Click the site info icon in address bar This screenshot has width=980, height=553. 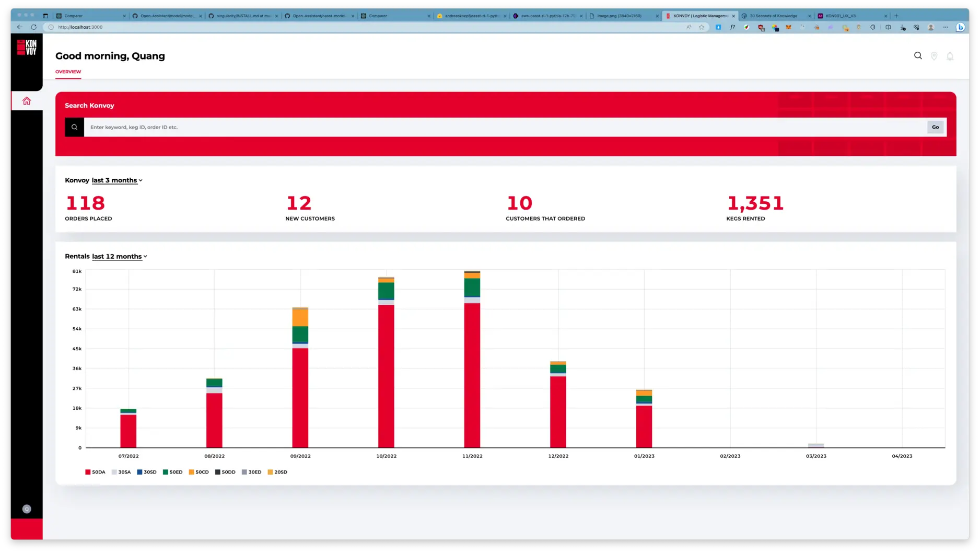(51, 27)
